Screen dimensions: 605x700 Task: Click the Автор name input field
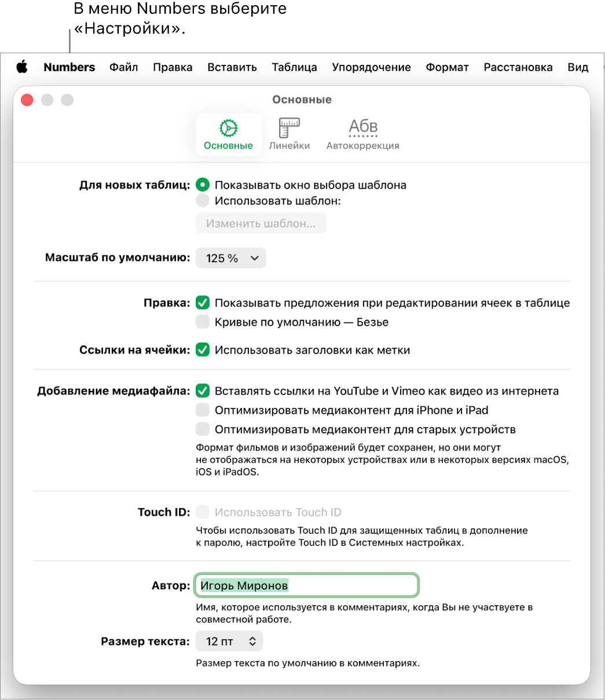click(x=306, y=585)
